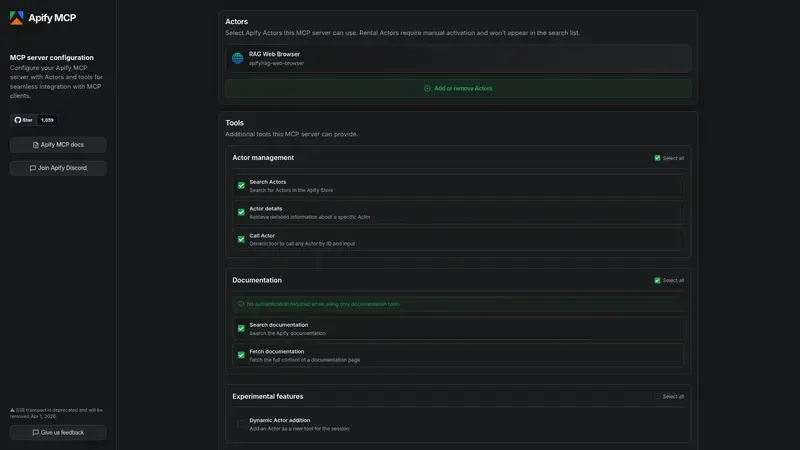This screenshot has height=450, width=800.
Task: Click the SSE transport deprecated notice text
Action: tap(59, 413)
